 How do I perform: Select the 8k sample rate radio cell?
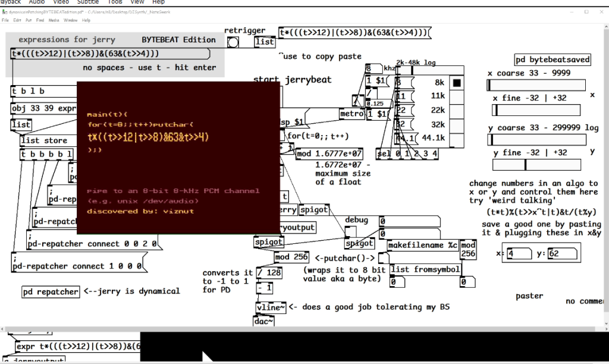coord(457,83)
